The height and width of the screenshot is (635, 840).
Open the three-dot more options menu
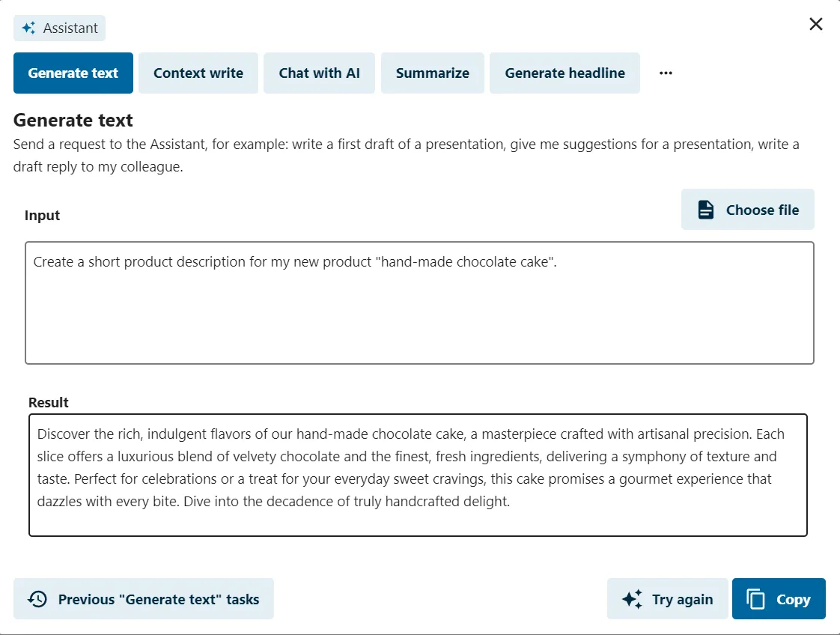[x=666, y=73]
